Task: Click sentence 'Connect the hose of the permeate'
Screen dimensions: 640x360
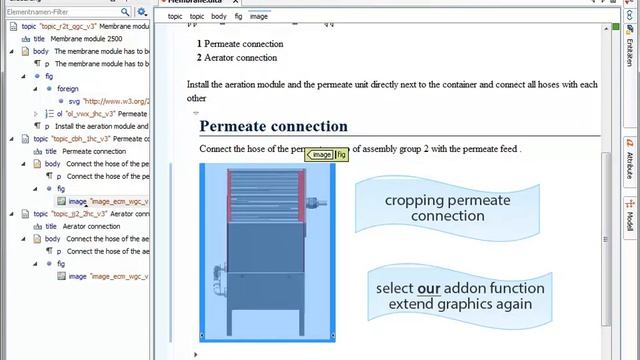Action: (360, 149)
